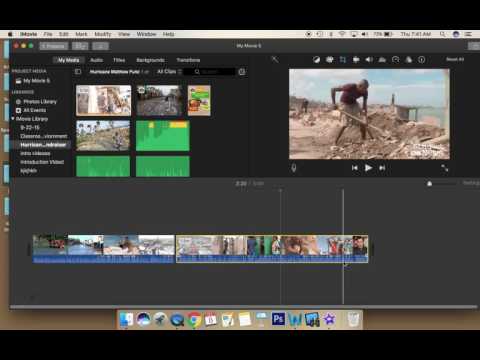Open Google Chrome from the dock
480x360 pixels.
[x=194, y=320]
